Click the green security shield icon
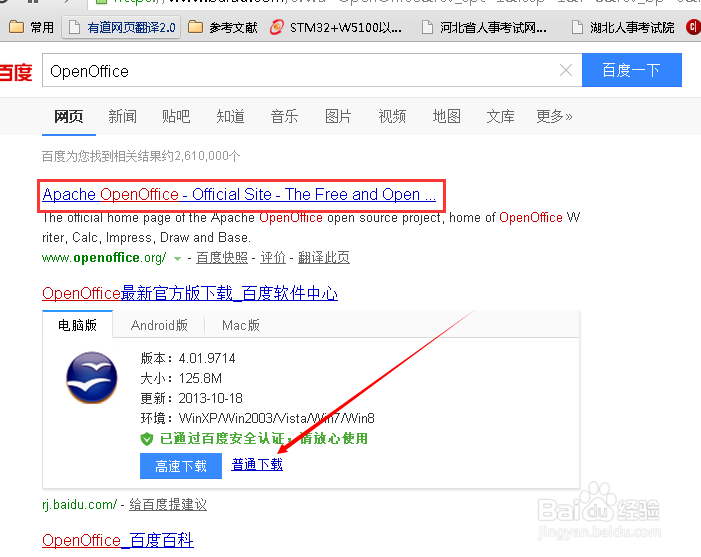This screenshot has width=701, height=557. tap(147, 439)
